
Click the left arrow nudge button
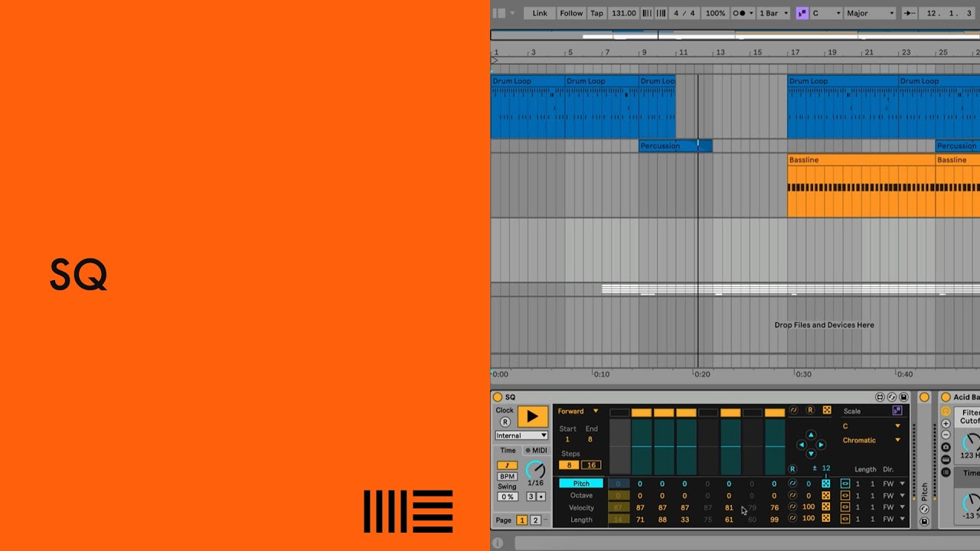pyautogui.click(x=802, y=445)
